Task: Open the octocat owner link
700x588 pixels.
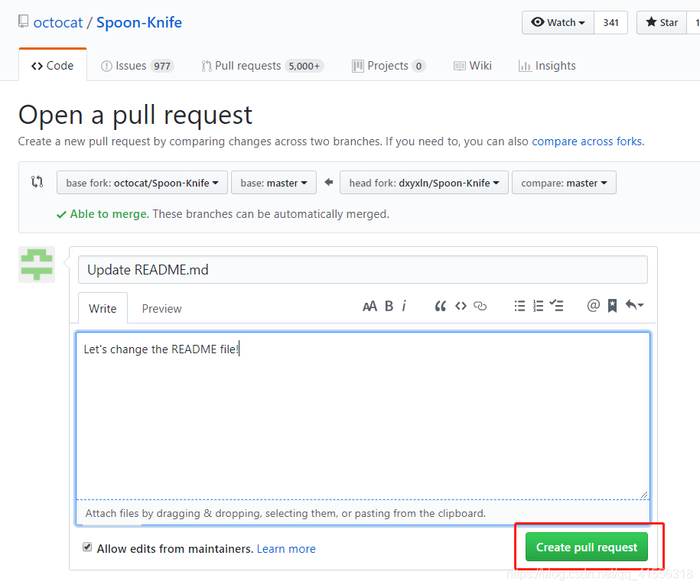Action: pos(58,22)
